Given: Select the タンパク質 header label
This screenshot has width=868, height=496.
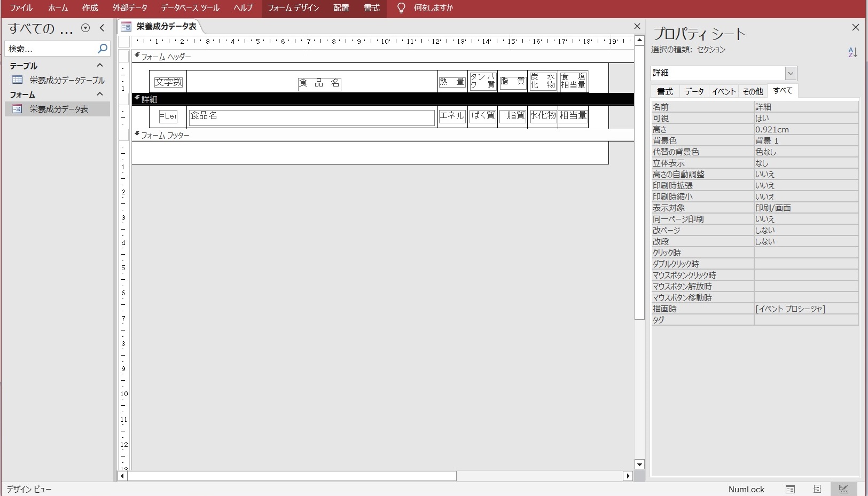Looking at the screenshot, I should coord(483,81).
